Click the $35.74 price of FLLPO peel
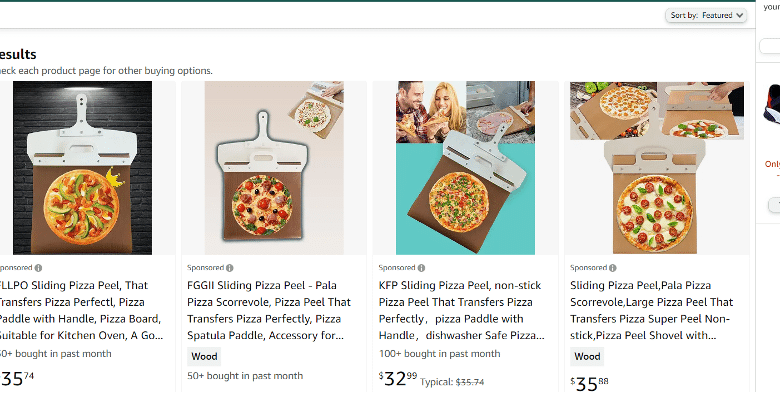The height and width of the screenshot is (395, 780). pyautogui.click(x=17, y=379)
